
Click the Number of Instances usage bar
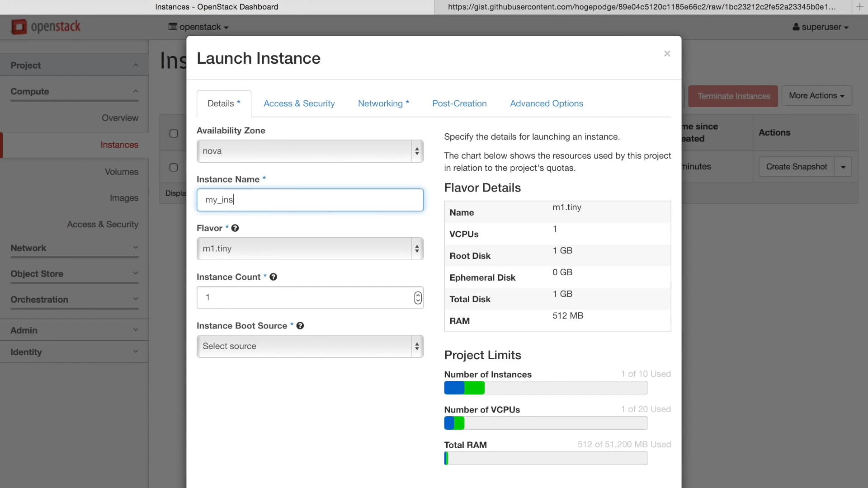[545, 388]
